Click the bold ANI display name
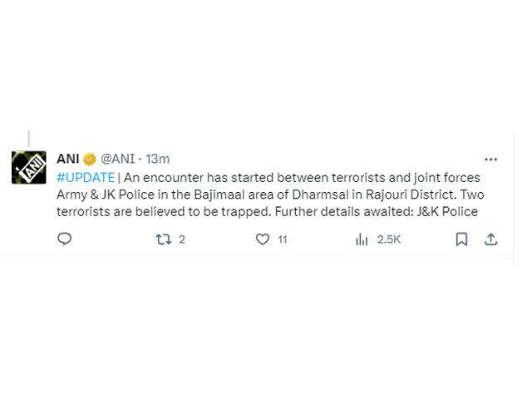Image resolution: width=532 pixels, height=399 pixels. point(68,159)
